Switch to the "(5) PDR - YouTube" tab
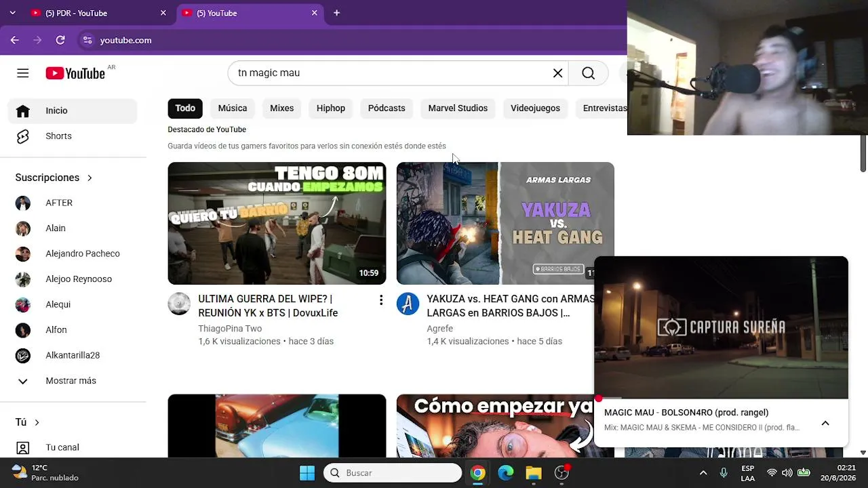 99,13
